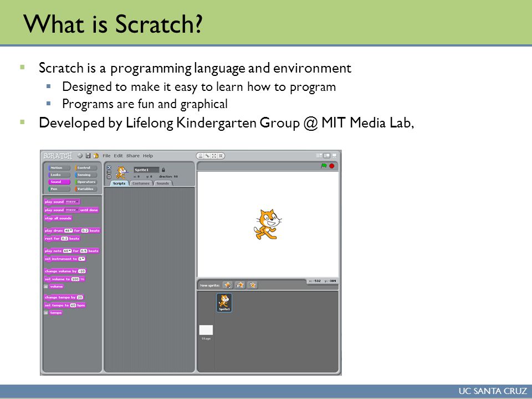The image size is (532, 399).
Task: Click the -10 field in change volume block
Action: pos(82,271)
